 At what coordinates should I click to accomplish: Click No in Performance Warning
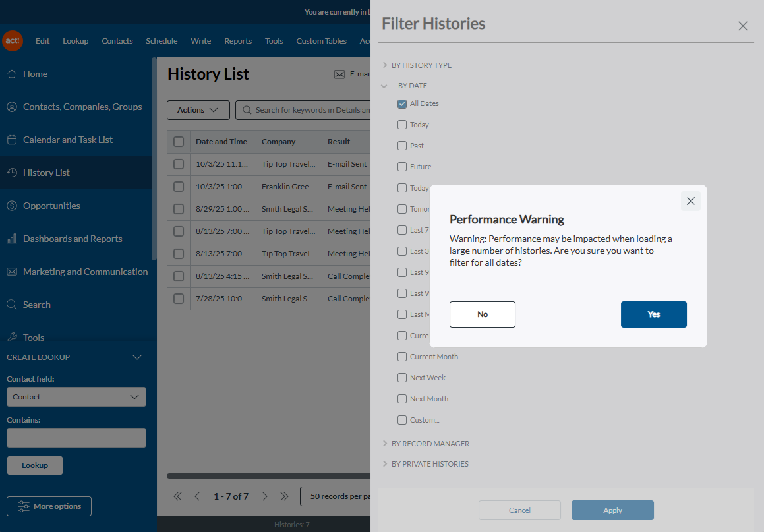click(483, 314)
